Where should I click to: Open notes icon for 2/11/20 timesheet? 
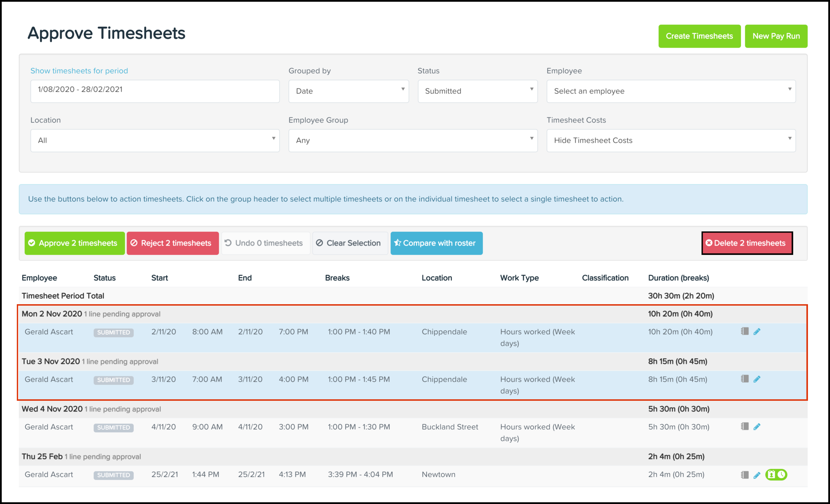tap(745, 331)
